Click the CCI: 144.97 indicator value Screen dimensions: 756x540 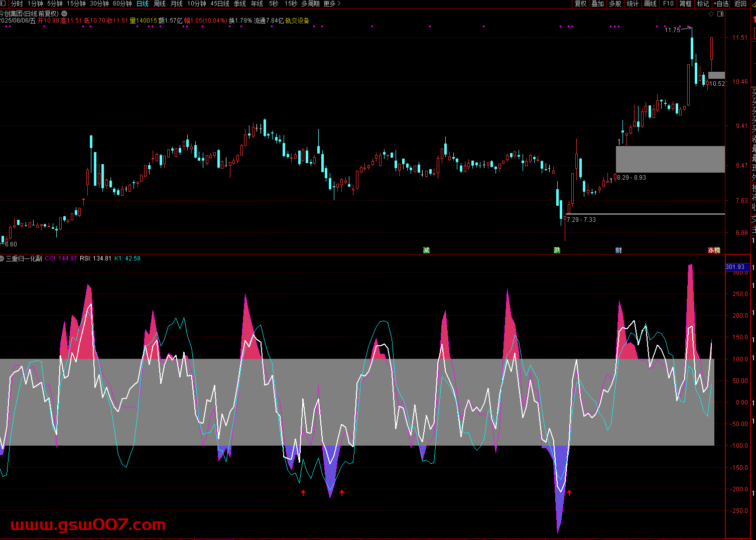point(61,258)
